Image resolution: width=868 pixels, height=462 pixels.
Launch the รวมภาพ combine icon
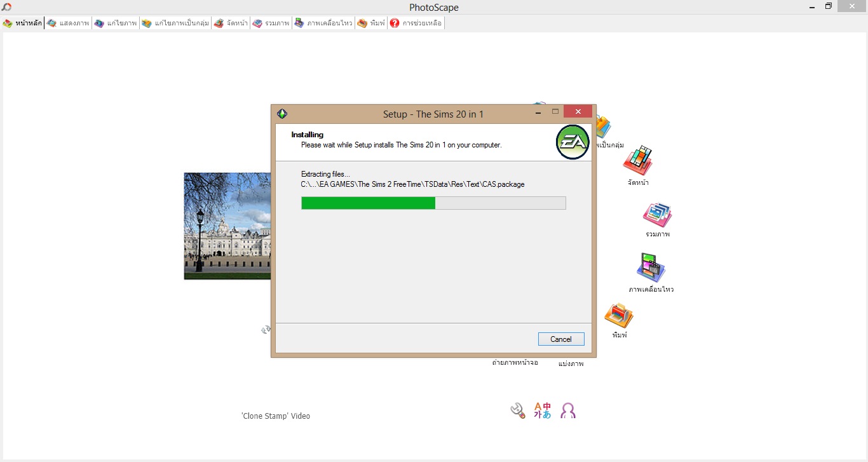[x=657, y=215]
